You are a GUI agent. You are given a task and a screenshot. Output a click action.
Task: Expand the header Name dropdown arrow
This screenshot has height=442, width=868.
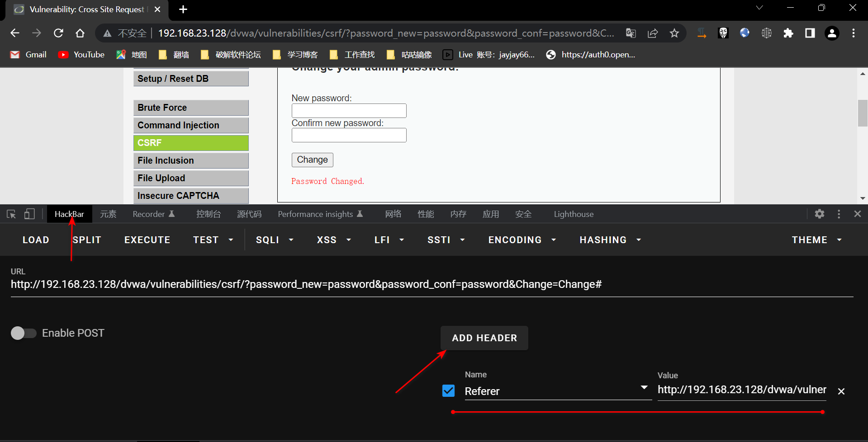click(644, 388)
